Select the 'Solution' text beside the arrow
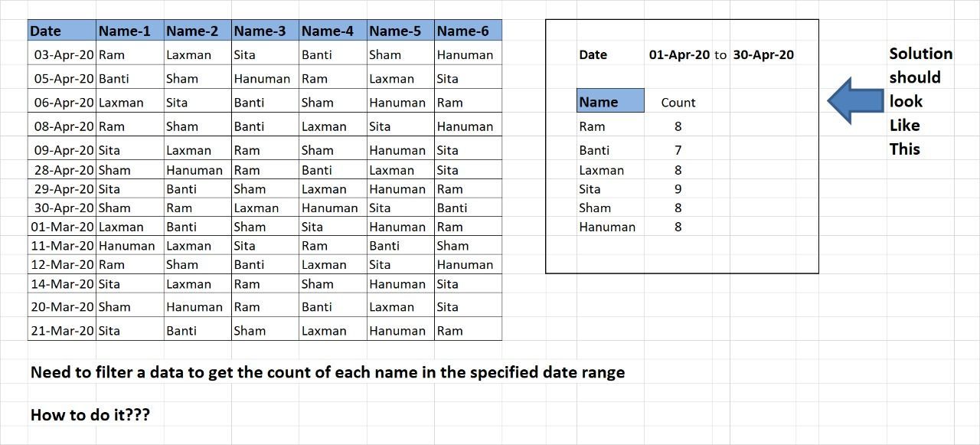This screenshot has height=445, width=980. 921,54
